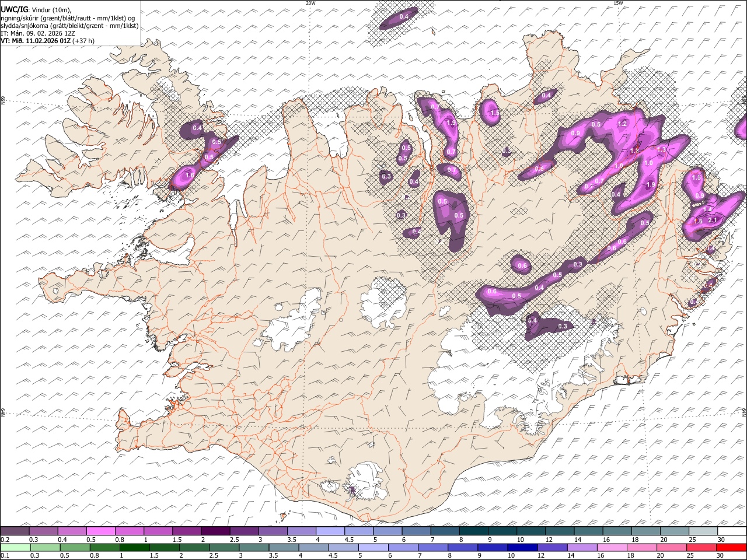Click the '4.5' label on the upper scale
Screen dimensions: 747x560
350,540
